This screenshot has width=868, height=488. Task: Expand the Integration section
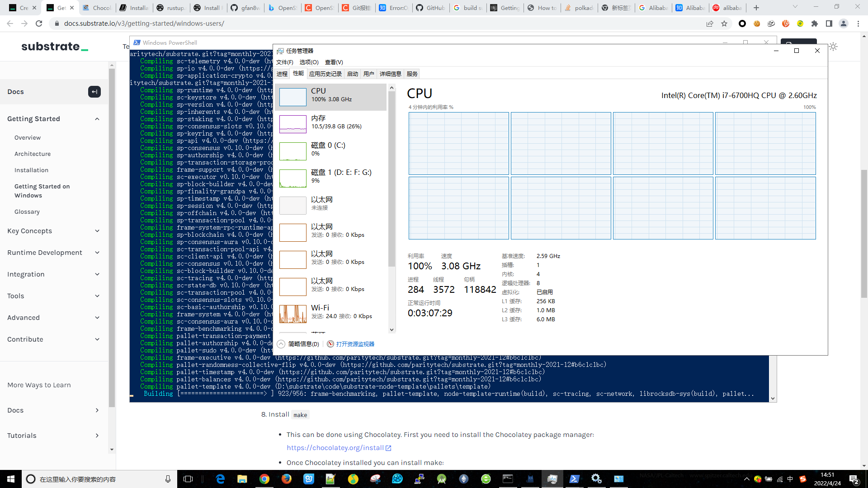click(x=97, y=274)
